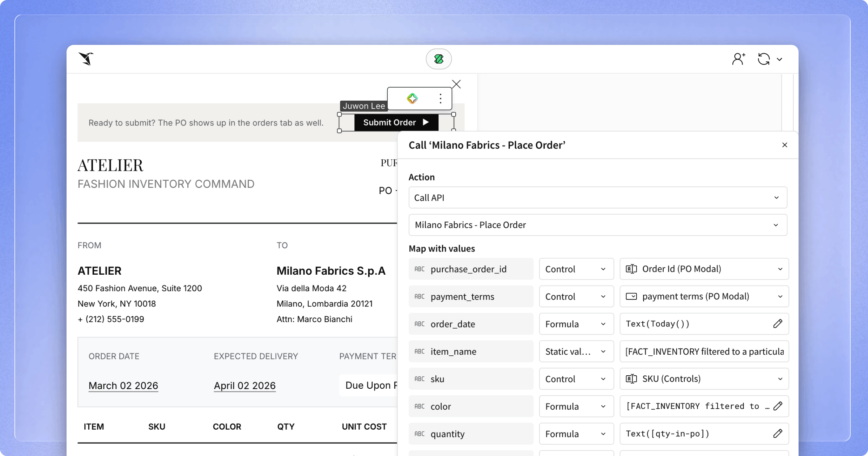
Task: Select the Juwon Lee name tag
Action: point(363,106)
